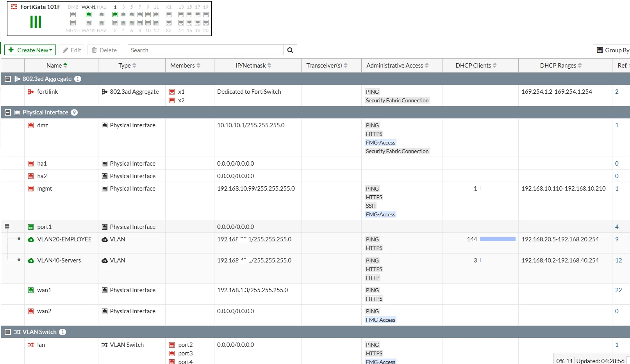The height and width of the screenshot is (364, 630).
Task: Sort by the Members column
Action: (x=186, y=66)
